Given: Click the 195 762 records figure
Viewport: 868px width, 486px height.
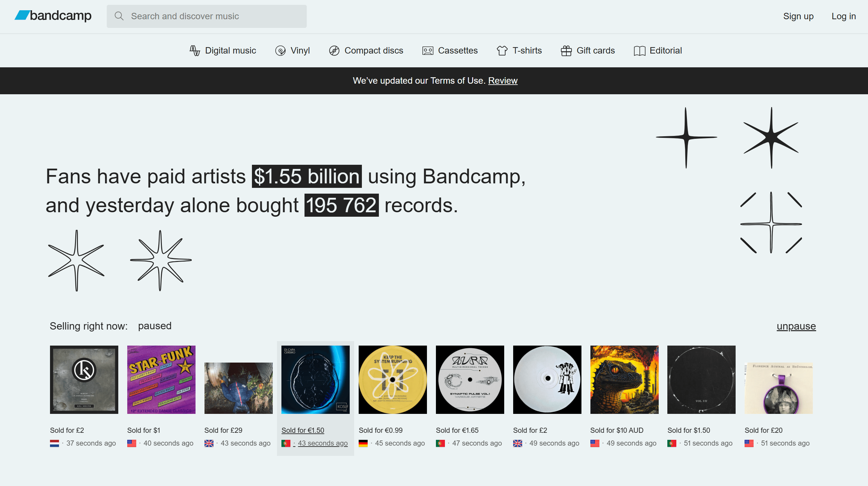Looking at the screenshot, I should (x=341, y=205).
